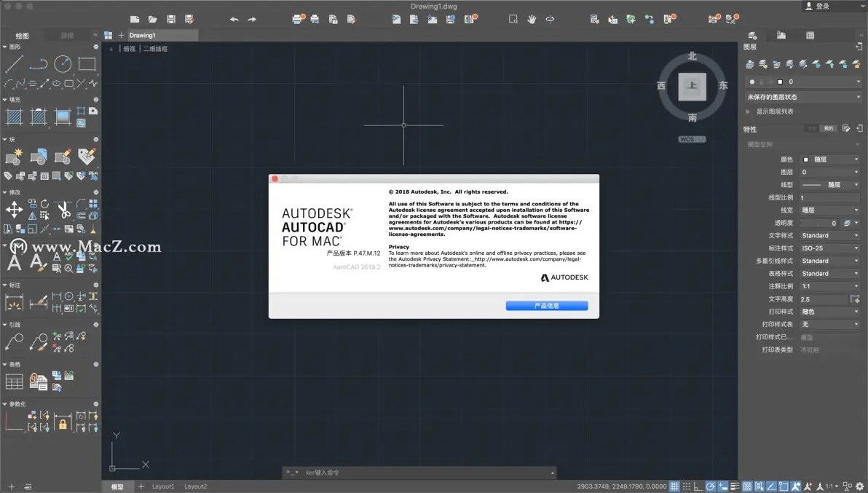The image size is (868, 493).
Task: Insert a Table from the table panel
Action: 14,382
